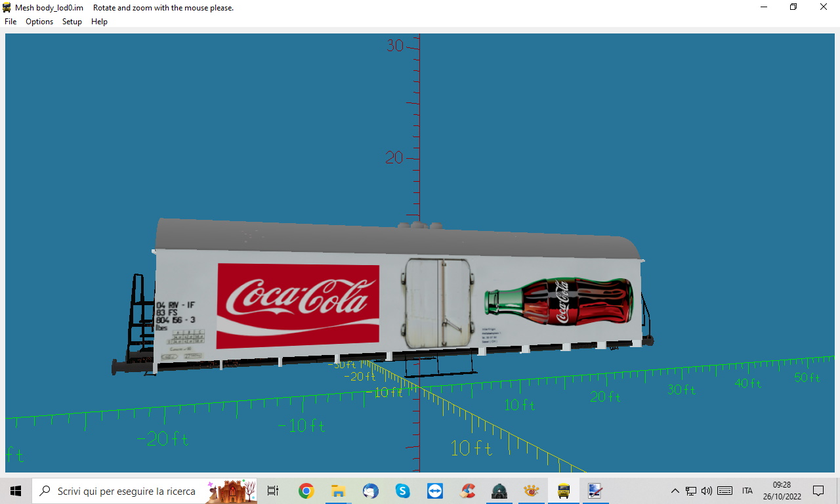Image resolution: width=840 pixels, height=504 pixels.
Task: Close the mesh viewer window
Action: pos(824,7)
